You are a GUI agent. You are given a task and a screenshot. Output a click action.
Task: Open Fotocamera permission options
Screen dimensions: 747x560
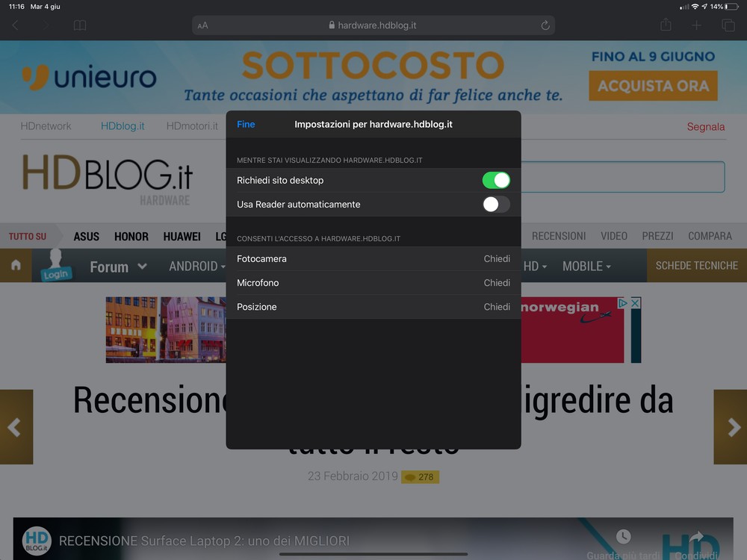tap(373, 258)
